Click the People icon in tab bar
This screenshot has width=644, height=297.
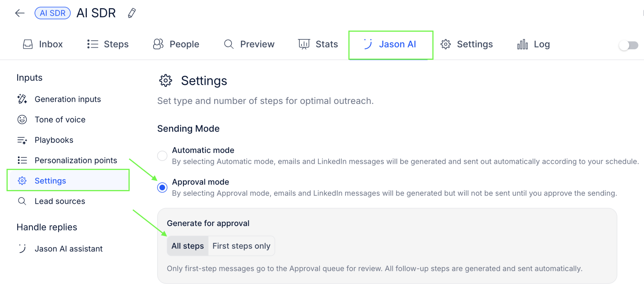pos(158,44)
